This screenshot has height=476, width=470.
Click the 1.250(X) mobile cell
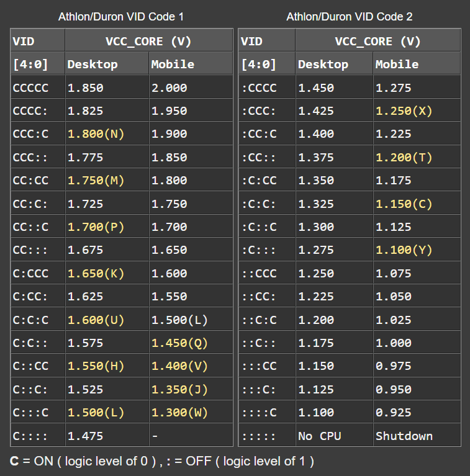coord(417,111)
